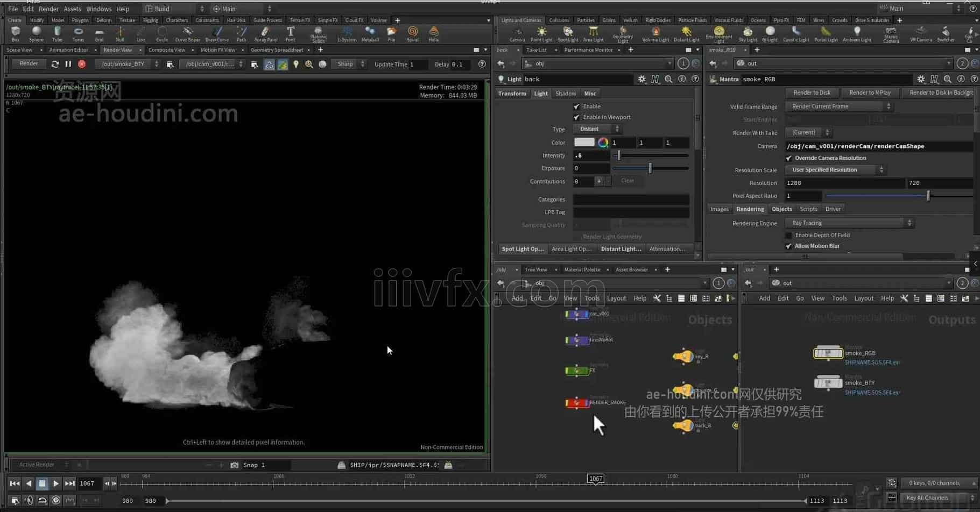
Task: Select the Helix shelf tool
Action: (x=433, y=34)
